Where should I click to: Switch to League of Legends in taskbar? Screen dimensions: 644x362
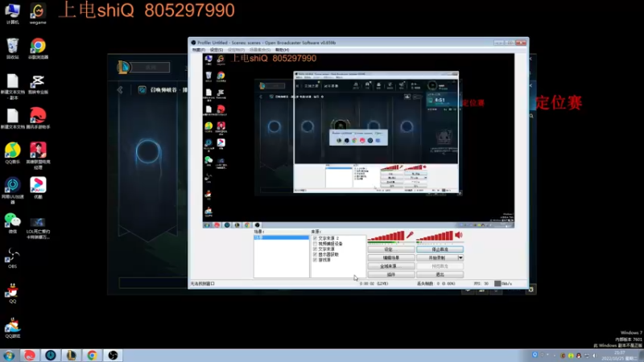pyautogui.click(x=71, y=356)
